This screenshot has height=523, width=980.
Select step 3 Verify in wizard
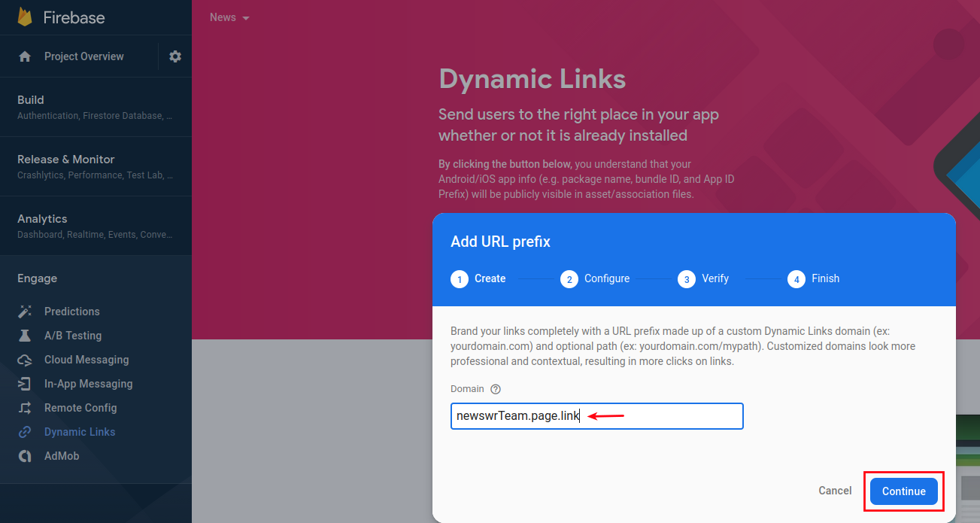coord(703,278)
